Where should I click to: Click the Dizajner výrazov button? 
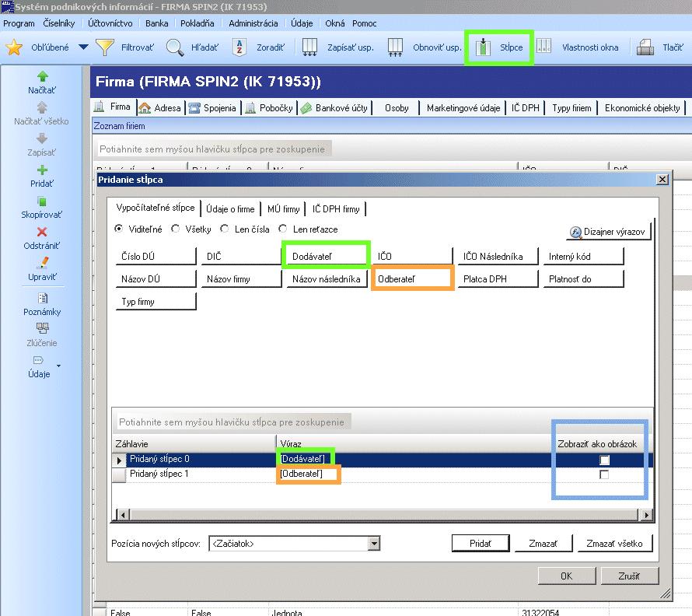(609, 232)
